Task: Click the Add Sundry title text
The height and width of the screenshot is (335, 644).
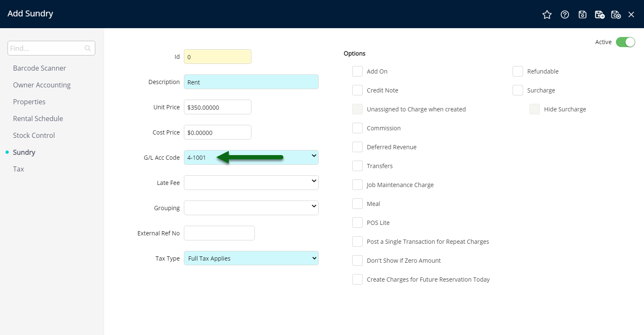Action: pos(30,13)
